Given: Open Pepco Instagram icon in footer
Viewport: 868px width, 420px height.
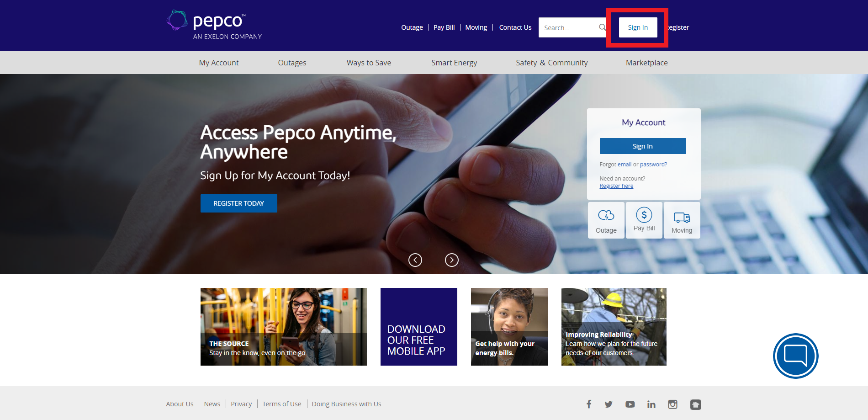Looking at the screenshot, I should pyautogui.click(x=672, y=404).
